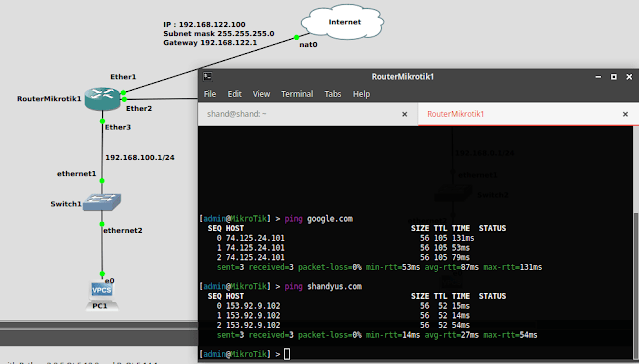Close the RouterMikrotik1 terminal tab
This screenshot has height=364, width=639.
[625, 114]
